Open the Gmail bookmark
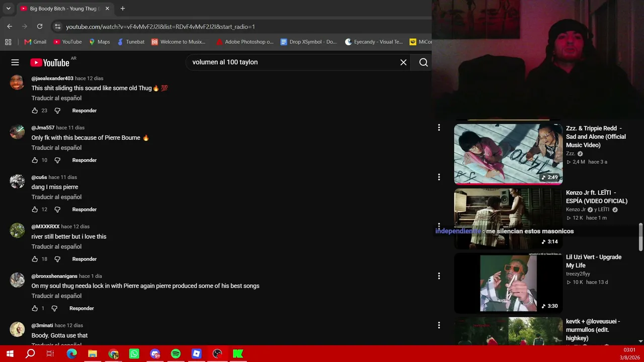This screenshot has height=362, width=644. [x=35, y=42]
